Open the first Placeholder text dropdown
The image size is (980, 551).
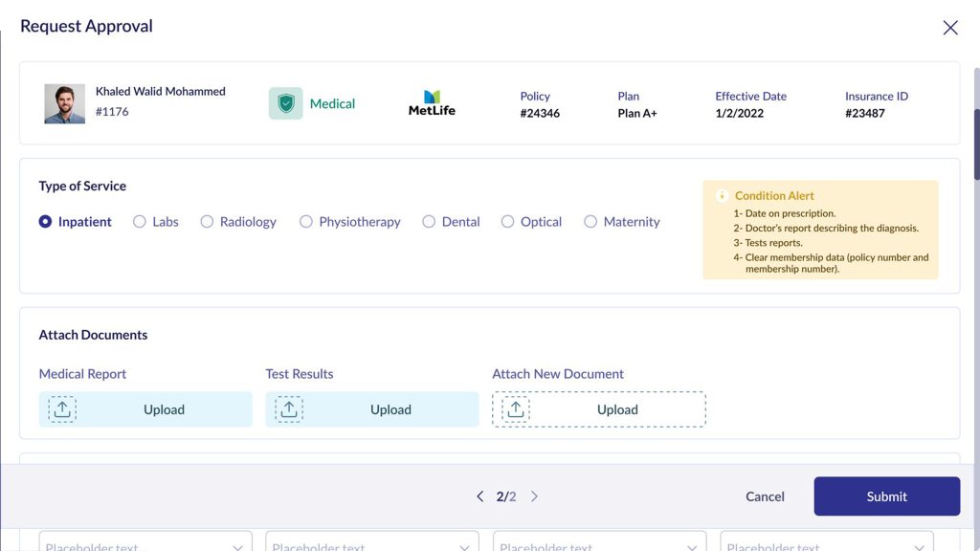coord(145,542)
